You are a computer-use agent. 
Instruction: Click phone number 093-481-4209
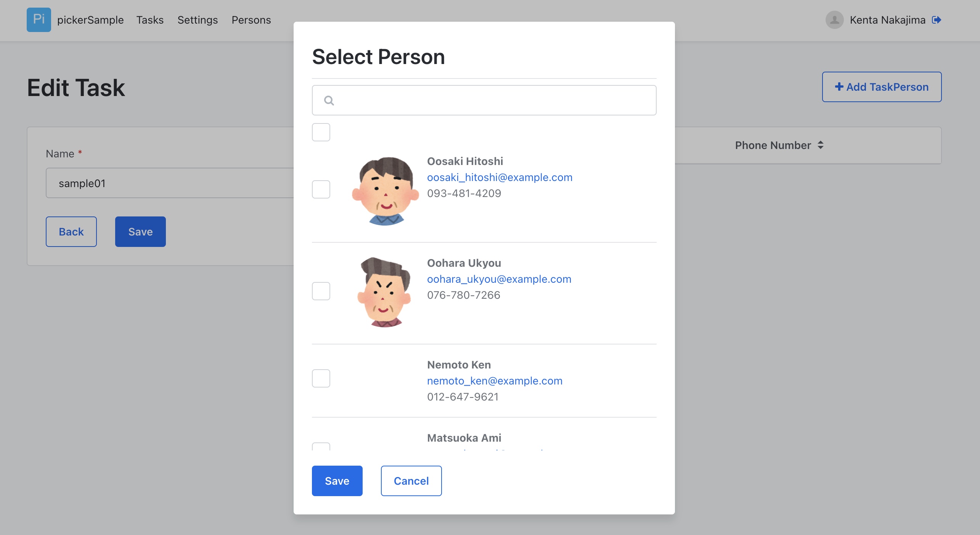(464, 193)
